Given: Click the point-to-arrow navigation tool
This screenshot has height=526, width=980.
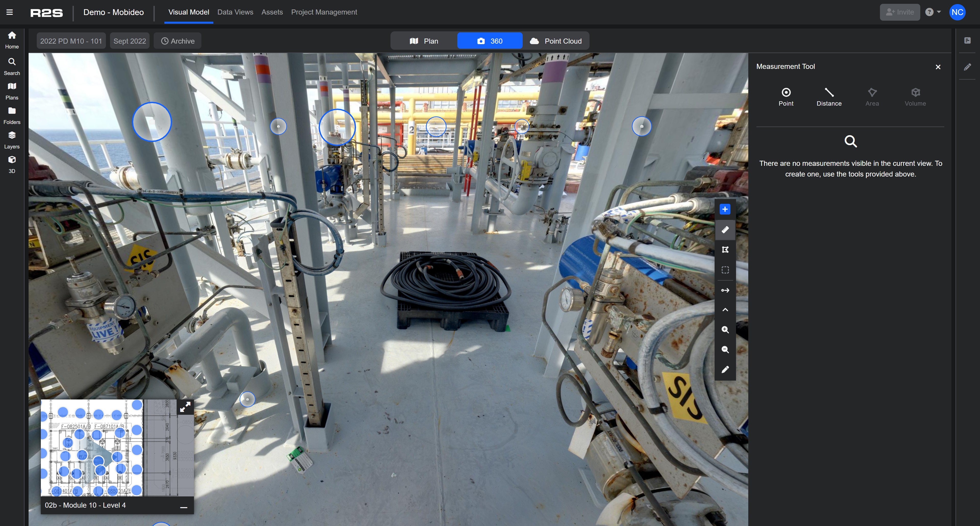Looking at the screenshot, I should point(725,290).
